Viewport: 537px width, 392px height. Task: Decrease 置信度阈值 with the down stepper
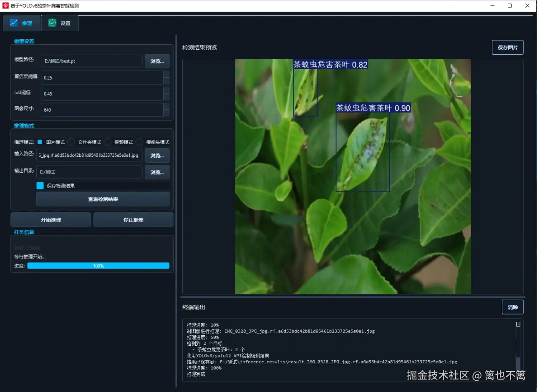pos(166,81)
